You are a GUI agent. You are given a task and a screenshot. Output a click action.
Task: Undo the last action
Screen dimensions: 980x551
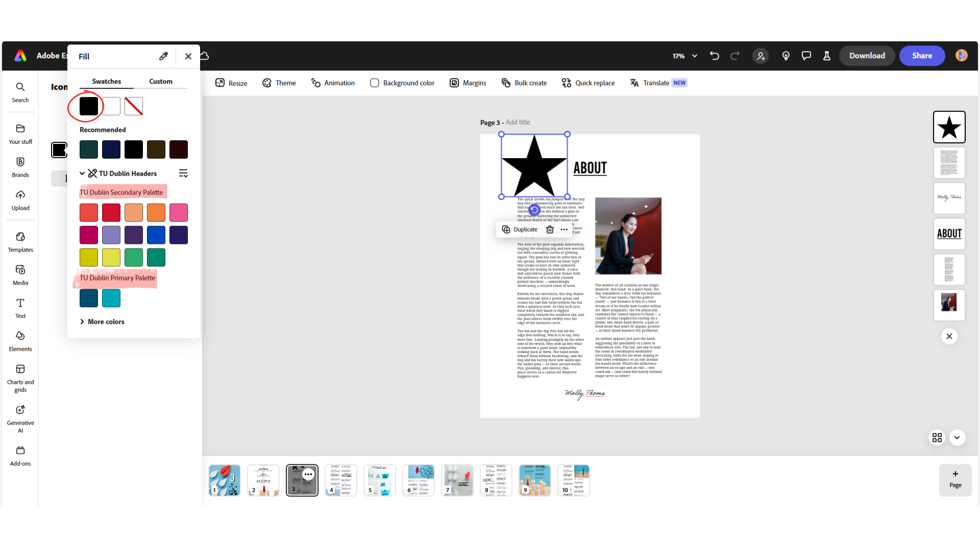(x=714, y=56)
